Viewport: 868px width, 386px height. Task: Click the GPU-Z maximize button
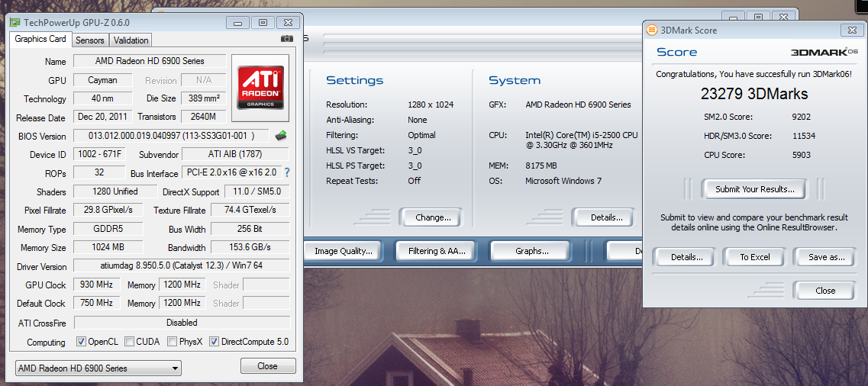click(x=263, y=23)
